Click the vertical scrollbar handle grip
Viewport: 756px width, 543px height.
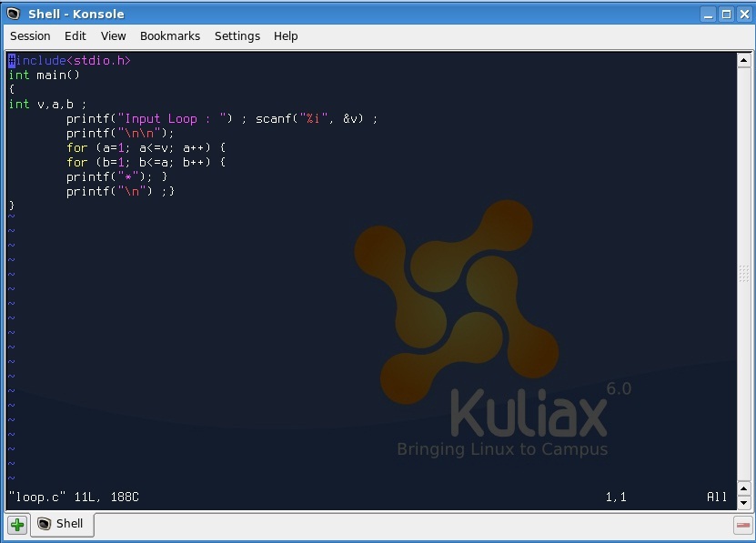point(743,274)
